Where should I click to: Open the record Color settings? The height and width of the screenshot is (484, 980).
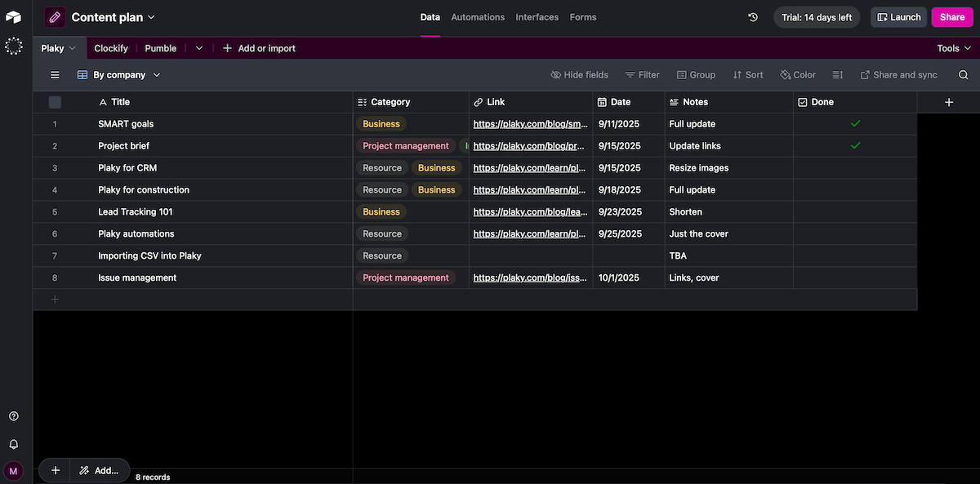pyautogui.click(x=797, y=74)
